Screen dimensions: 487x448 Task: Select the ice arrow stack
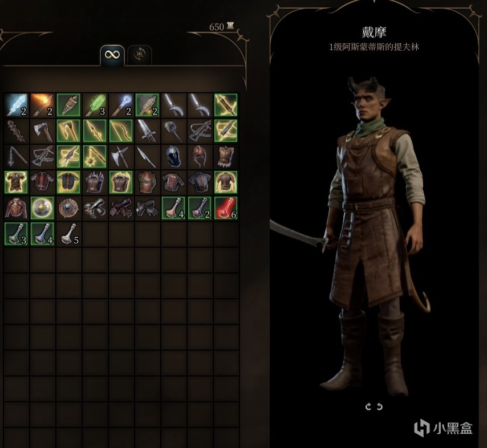pos(16,105)
